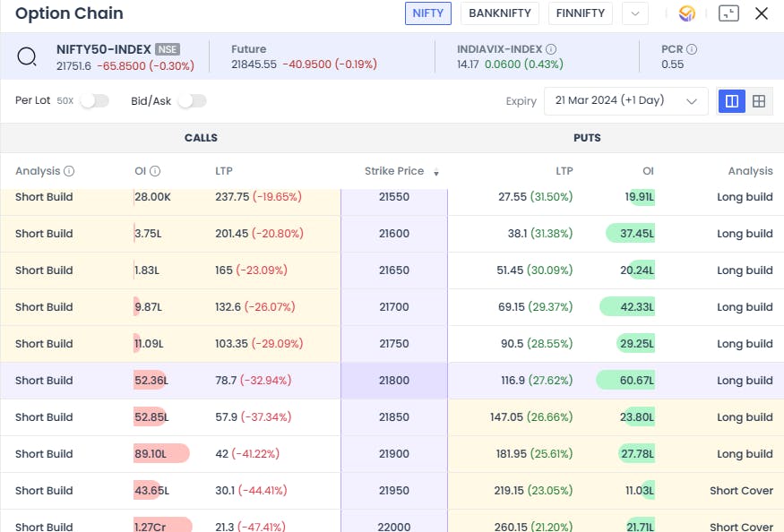This screenshot has height=532, width=784.
Task: Turn on the Bid/Ask toggle
Action: (x=192, y=101)
